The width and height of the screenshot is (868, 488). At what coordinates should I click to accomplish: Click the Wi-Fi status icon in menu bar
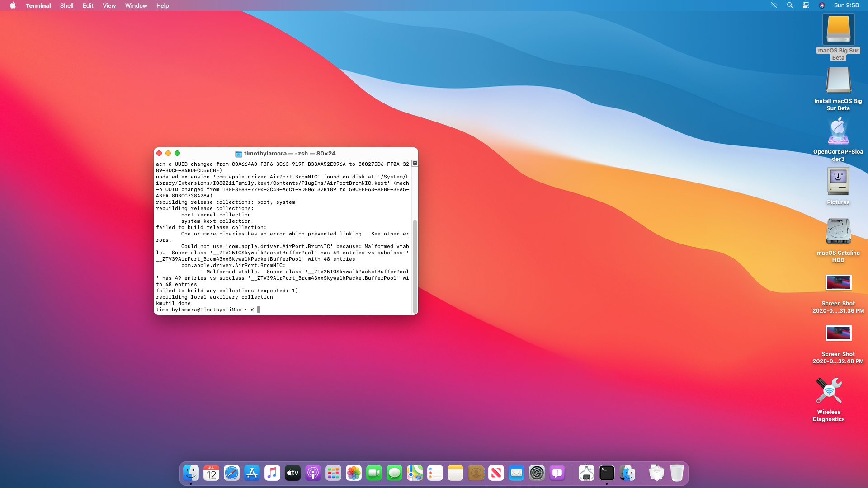pos(774,5)
